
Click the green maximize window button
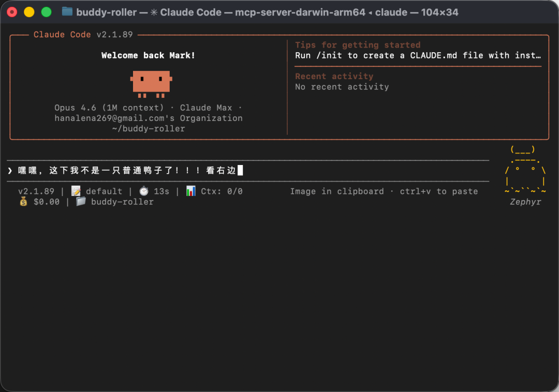[46, 12]
